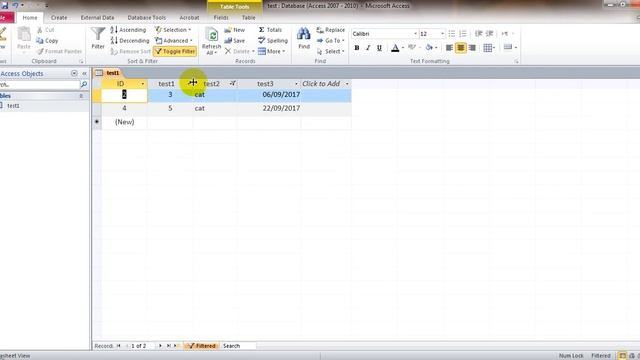Screen dimensions: 640x360
Task: Switch to the Home tab
Action: point(30,18)
